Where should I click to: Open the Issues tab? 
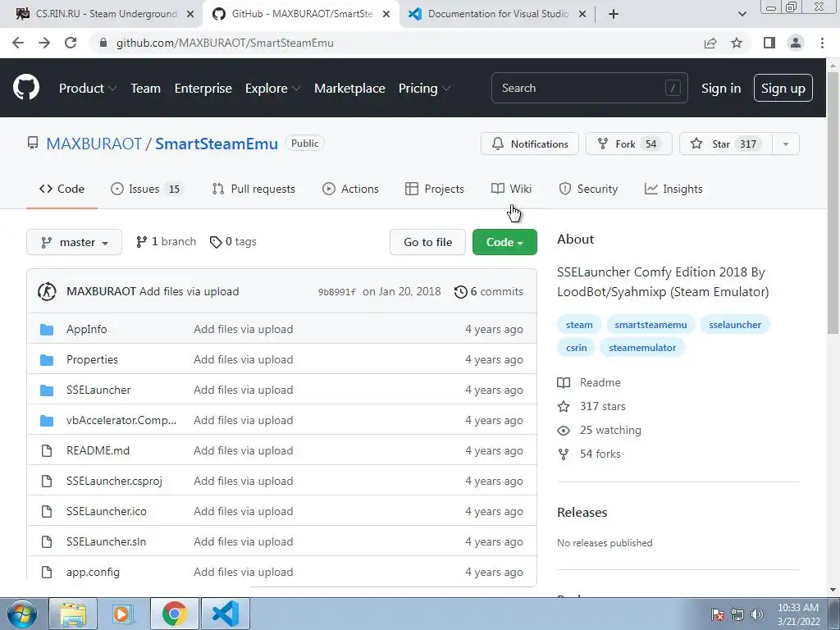point(147,189)
